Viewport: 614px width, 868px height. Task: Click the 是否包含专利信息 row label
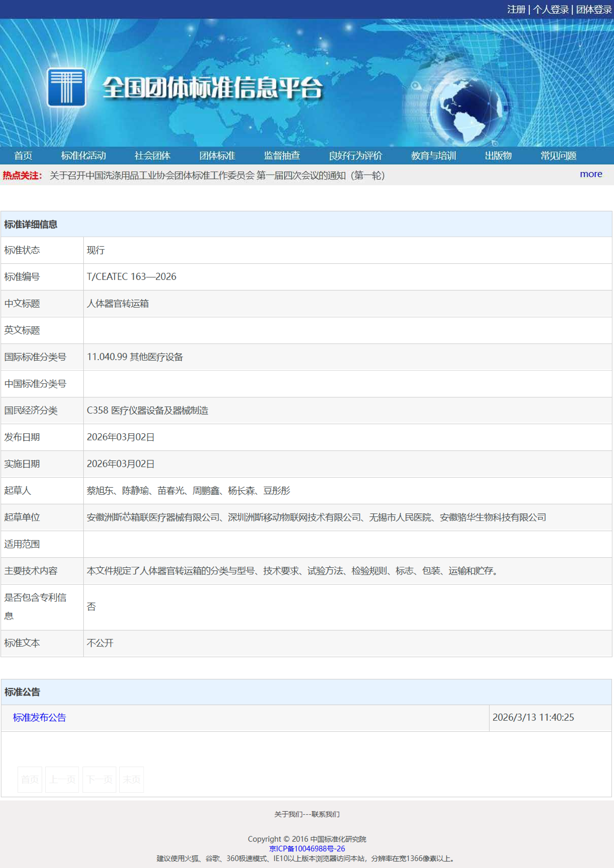click(35, 607)
